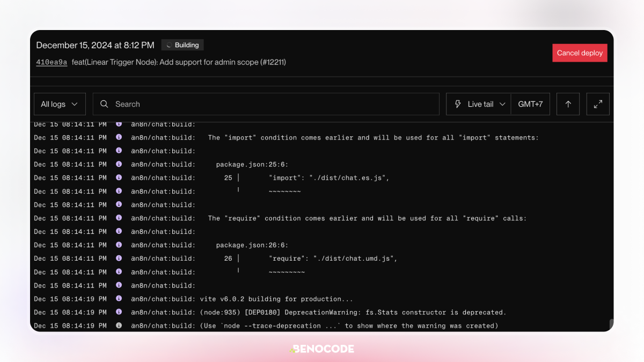Click the magnifier icon in the search box
644x362 pixels.
pyautogui.click(x=105, y=104)
